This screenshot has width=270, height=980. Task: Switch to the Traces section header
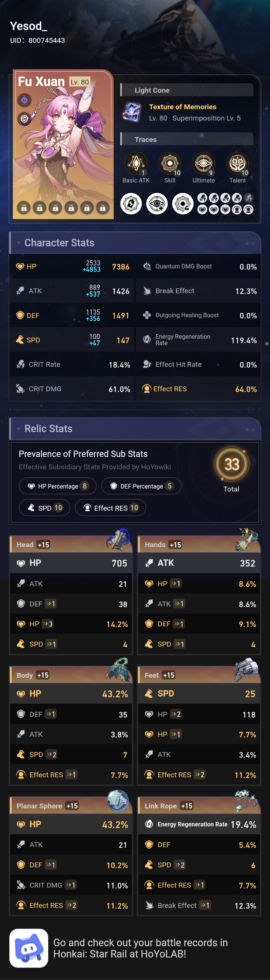[146, 140]
